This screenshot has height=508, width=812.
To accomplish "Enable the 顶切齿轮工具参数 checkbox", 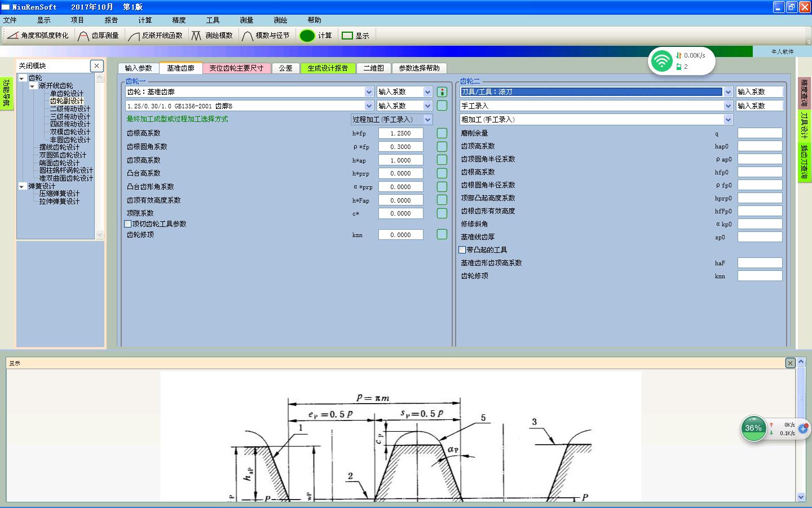I will (128, 224).
